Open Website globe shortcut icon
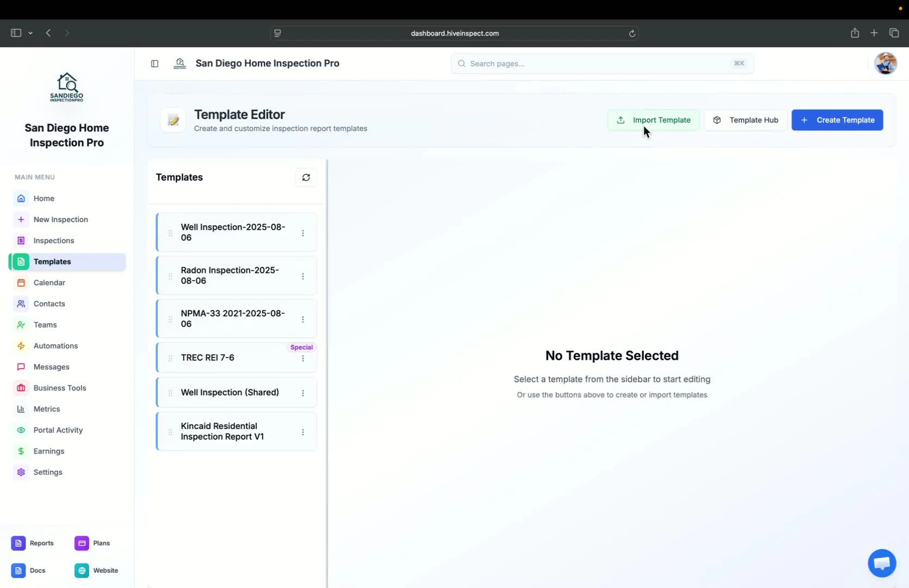This screenshot has width=909, height=588. click(82, 570)
